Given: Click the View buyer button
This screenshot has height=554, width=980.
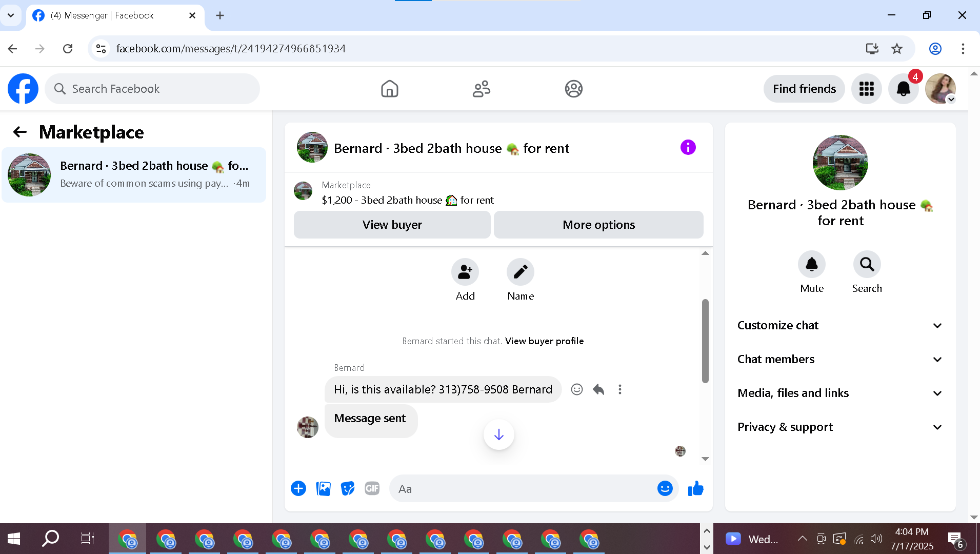Looking at the screenshot, I should click(x=392, y=225).
